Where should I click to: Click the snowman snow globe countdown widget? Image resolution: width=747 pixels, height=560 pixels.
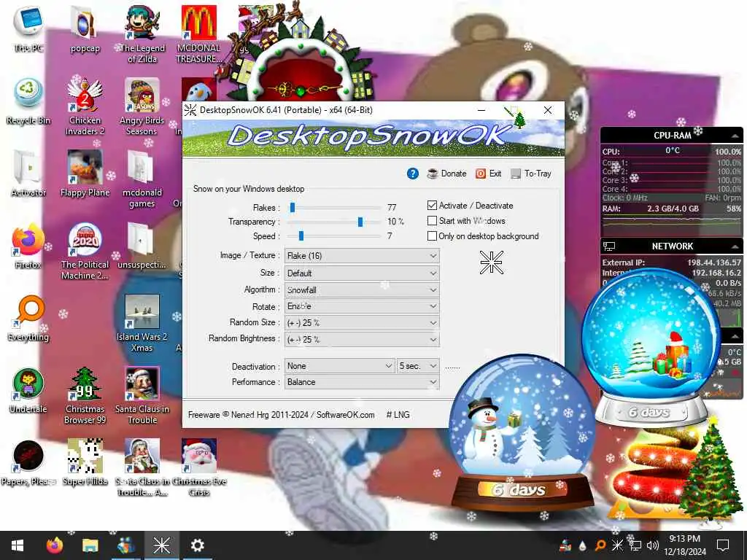[x=522, y=432]
